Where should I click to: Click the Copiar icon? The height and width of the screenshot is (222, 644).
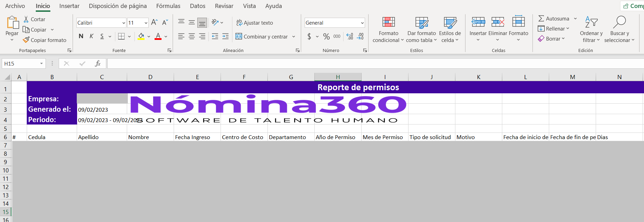coord(26,30)
